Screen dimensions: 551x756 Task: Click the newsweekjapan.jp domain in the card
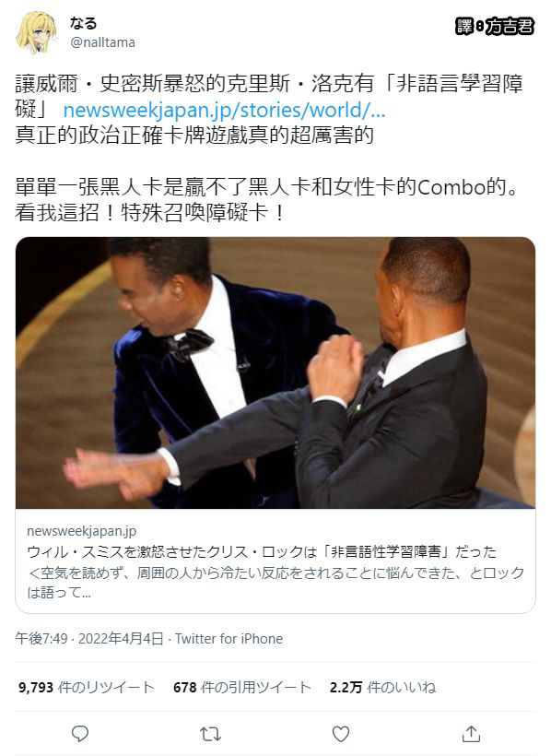pos(81,531)
